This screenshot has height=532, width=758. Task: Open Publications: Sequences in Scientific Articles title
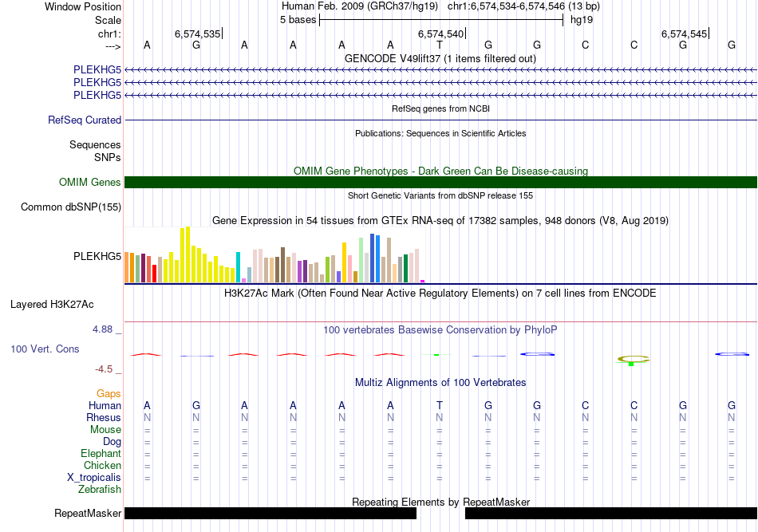pos(440,133)
